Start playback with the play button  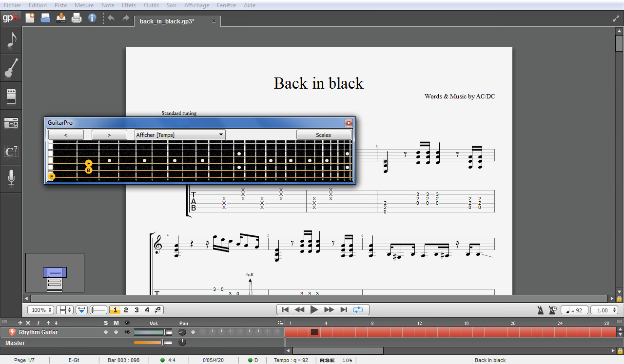click(x=314, y=309)
